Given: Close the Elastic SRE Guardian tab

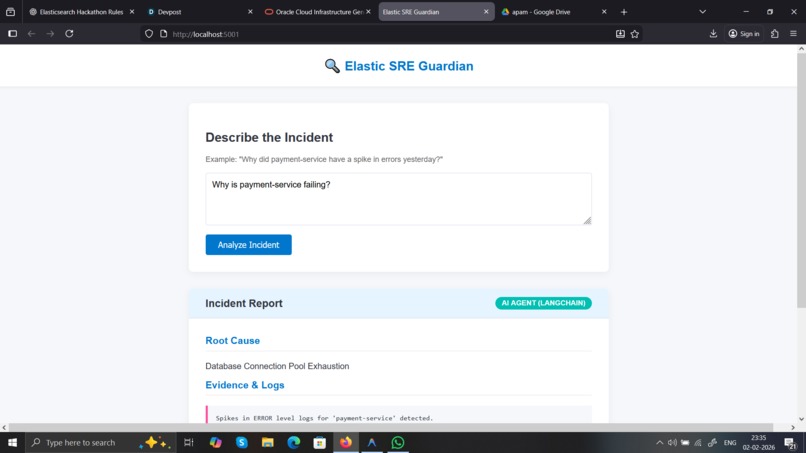Looking at the screenshot, I should 486,12.
